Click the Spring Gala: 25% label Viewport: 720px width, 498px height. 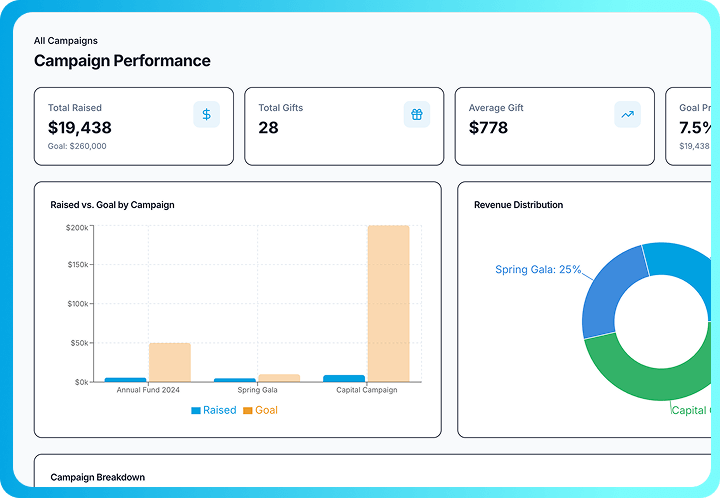pyautogui.click(x=538, y=270)
